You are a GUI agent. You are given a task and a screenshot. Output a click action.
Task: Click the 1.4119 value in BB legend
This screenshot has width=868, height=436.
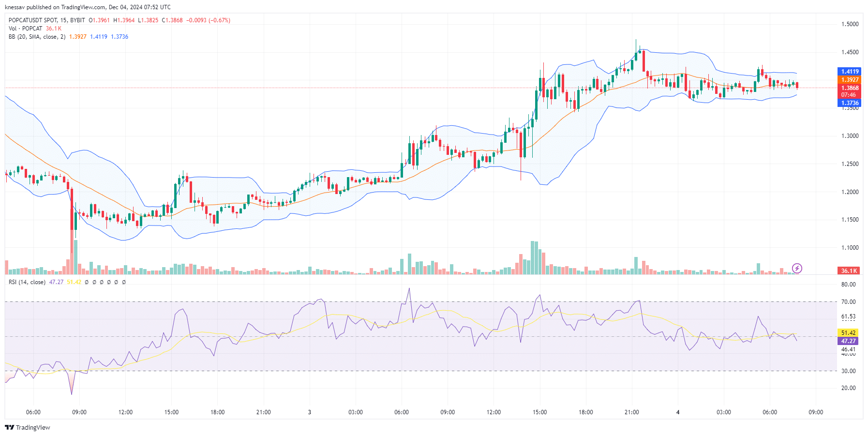[99, 37]
